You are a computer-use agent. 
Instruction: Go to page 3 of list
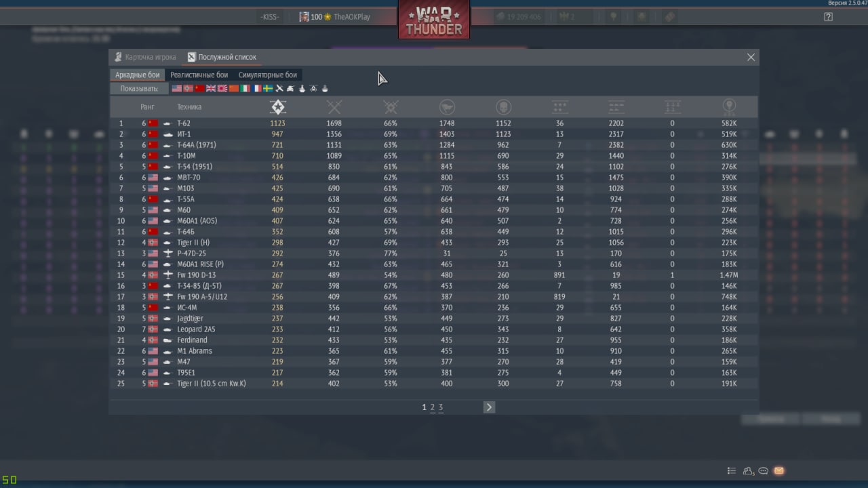(x=441, y=407)
